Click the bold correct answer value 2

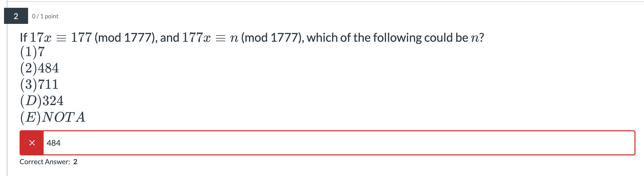(75, 162)
